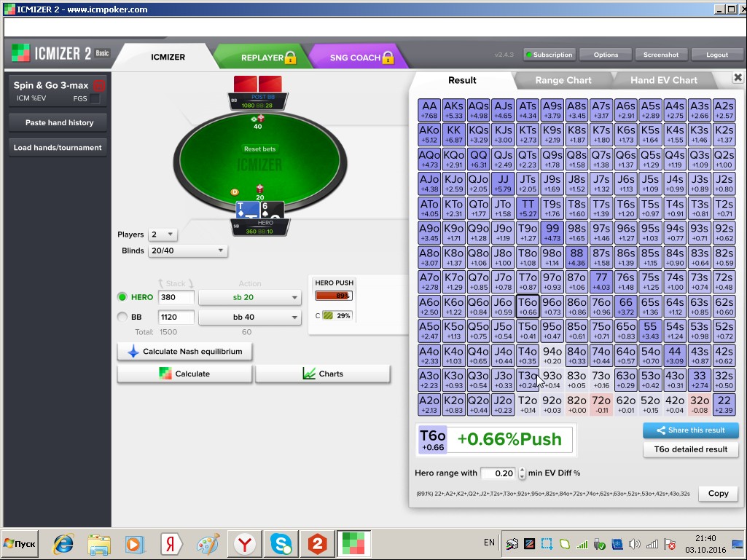
Task: Open the Players count dropdown
Action: pyautogui.click(x=163, y=234)
